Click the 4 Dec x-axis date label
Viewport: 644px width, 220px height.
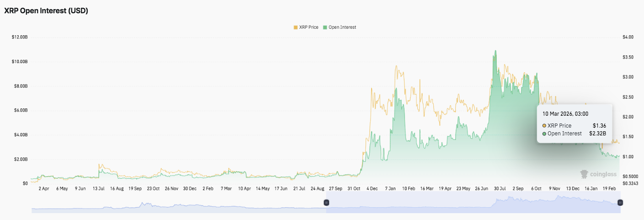[371, 188]
